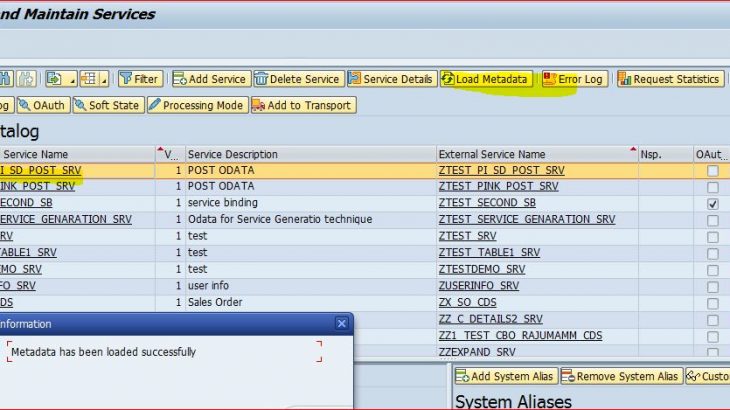Click the Remove System Alias button
The height and width of the screenshot is (410, 730).
coord(621,376)
